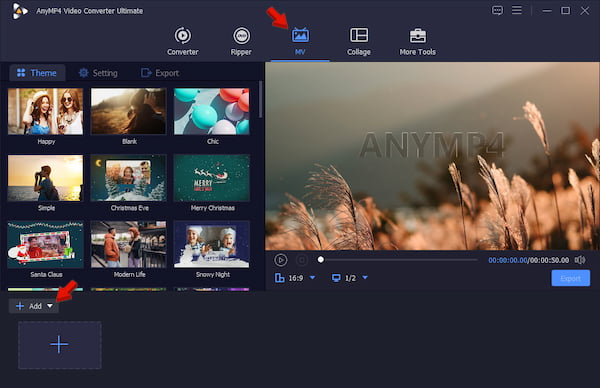Open the Collage module
Screen dimensions: 600x388
(x=359, y=41)
